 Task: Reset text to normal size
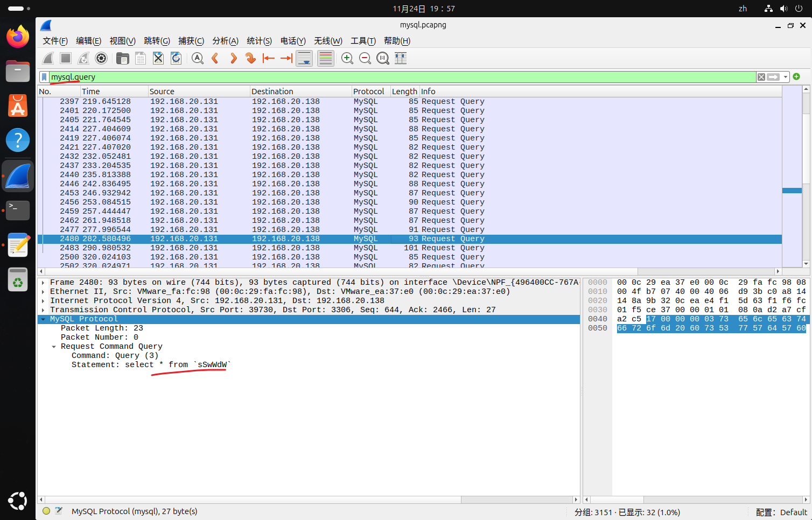383,58
